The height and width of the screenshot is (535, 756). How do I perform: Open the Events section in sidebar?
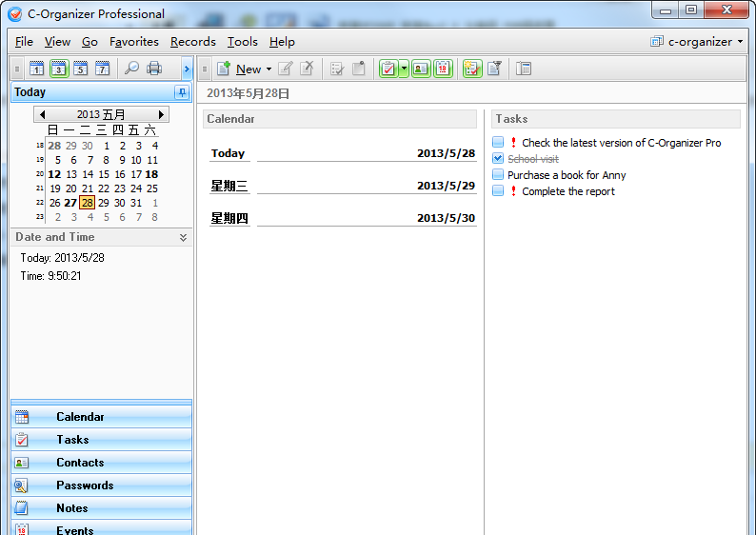pyautogui.click(x=101, y=528)
